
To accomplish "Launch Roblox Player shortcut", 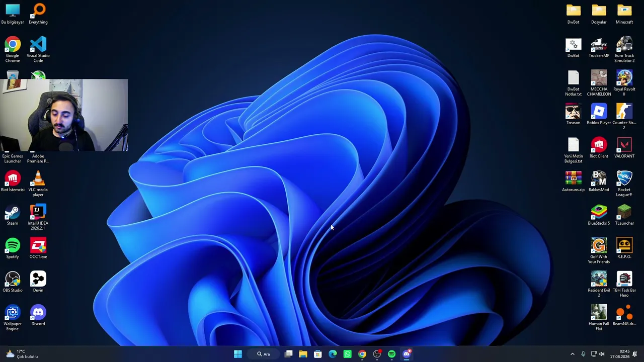I will tap(599, 114).
